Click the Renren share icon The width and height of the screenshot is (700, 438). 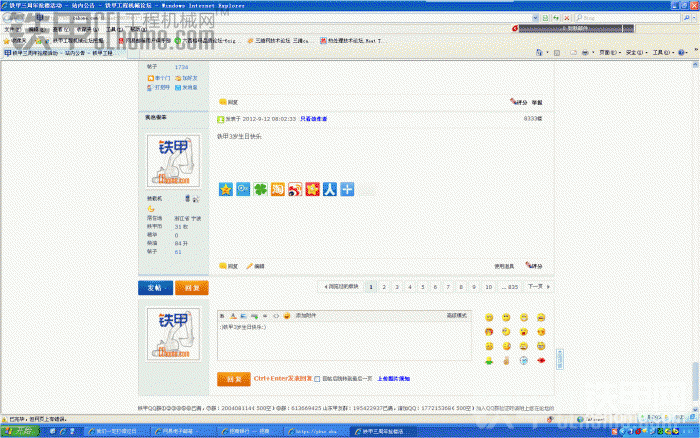click(x=311, y=188)
